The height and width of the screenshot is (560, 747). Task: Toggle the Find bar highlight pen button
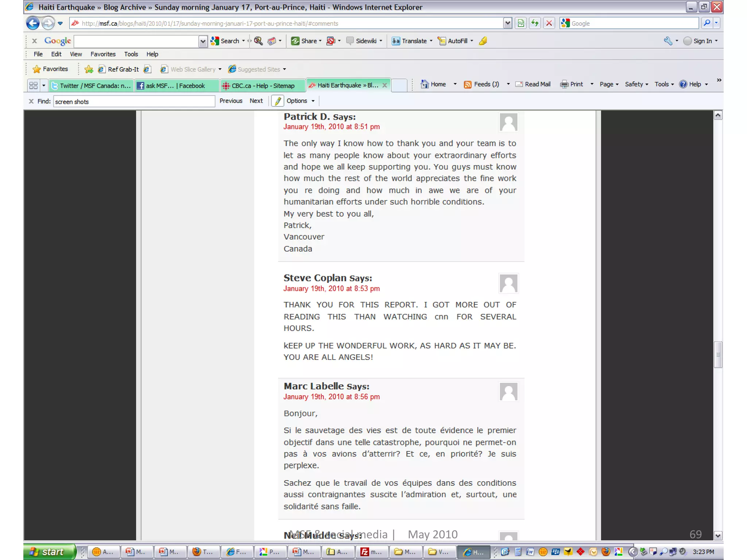pyautogui.click(x=278, y=101)
